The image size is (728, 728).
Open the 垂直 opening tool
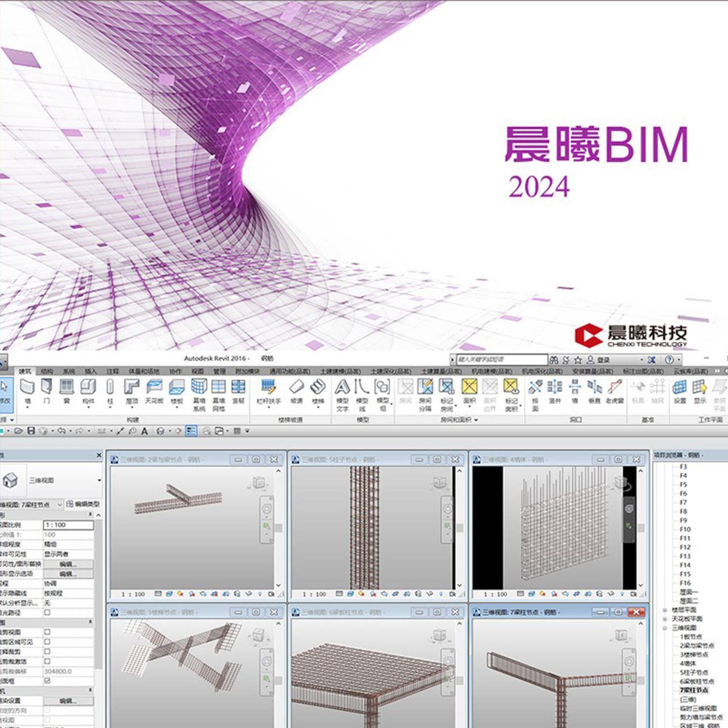coord(595,391)
